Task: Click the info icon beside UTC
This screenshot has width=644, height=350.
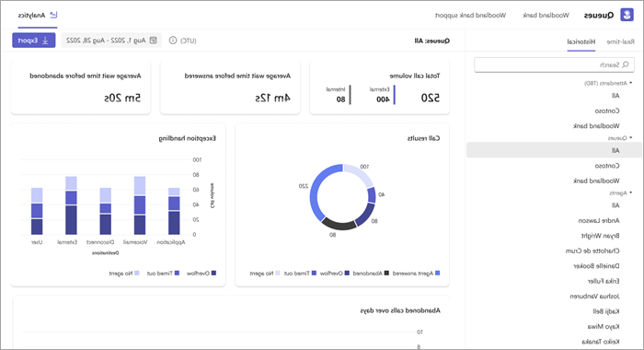Action: 173,41
